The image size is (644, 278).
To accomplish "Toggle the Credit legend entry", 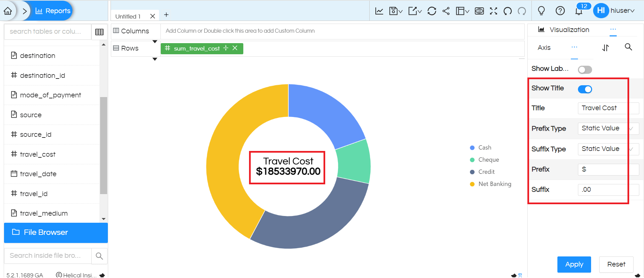I will [x=482, y=172].
